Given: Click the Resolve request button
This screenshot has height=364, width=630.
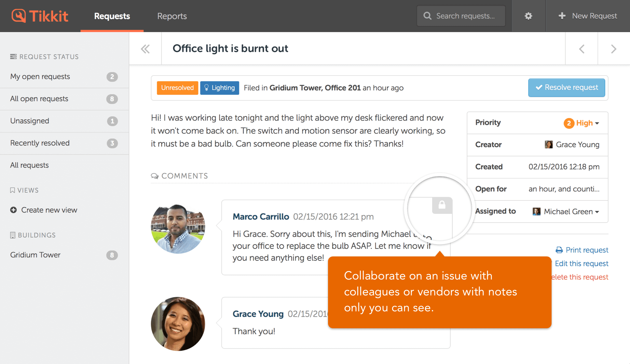Looking at the screenshot, I should (566, 87).
